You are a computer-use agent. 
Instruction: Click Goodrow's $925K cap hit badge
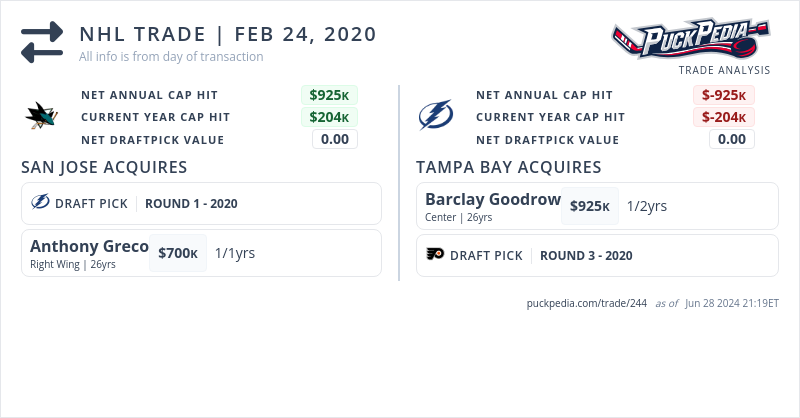[x=589, y=206]
